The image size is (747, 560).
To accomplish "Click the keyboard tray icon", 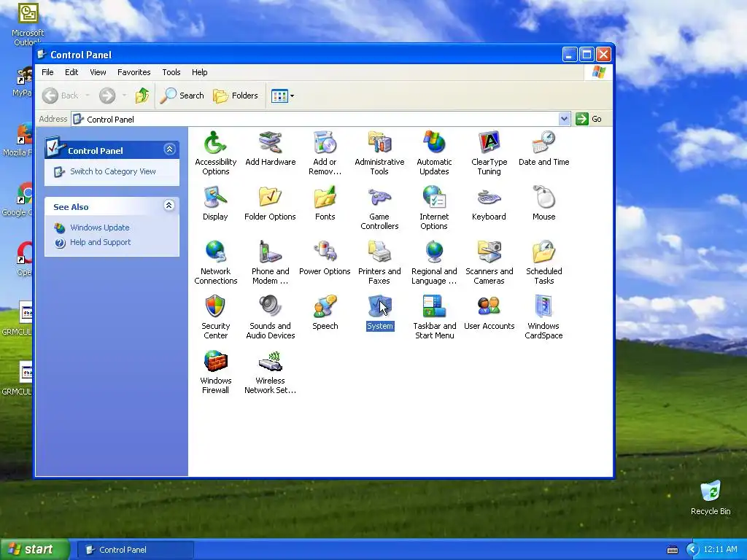I will (x=672, y=550).
